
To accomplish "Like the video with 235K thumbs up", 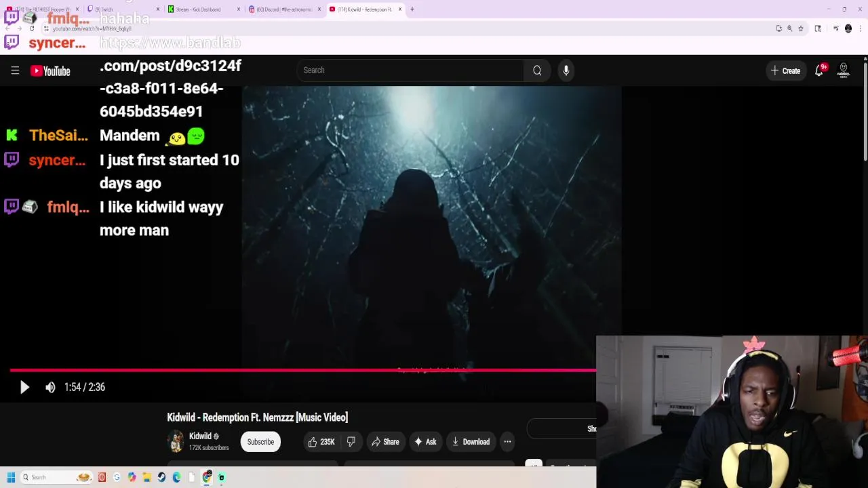I will (x=321, y=442).
